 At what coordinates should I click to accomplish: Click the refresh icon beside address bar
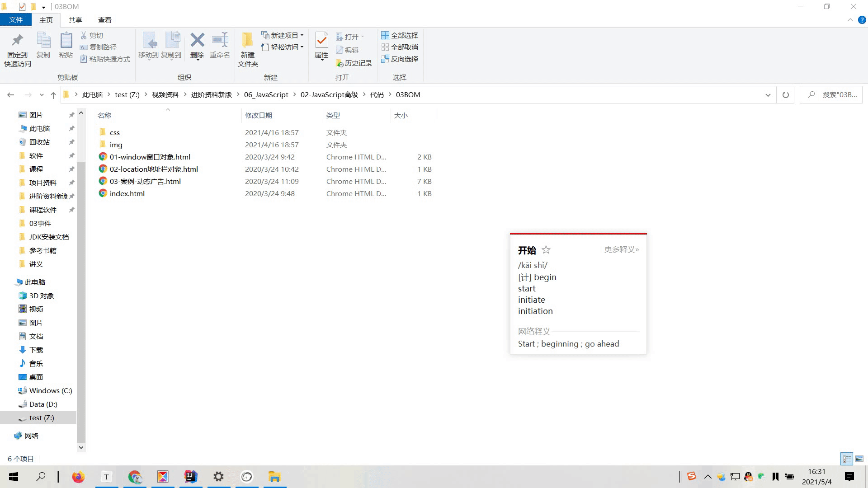click(785, 95)
